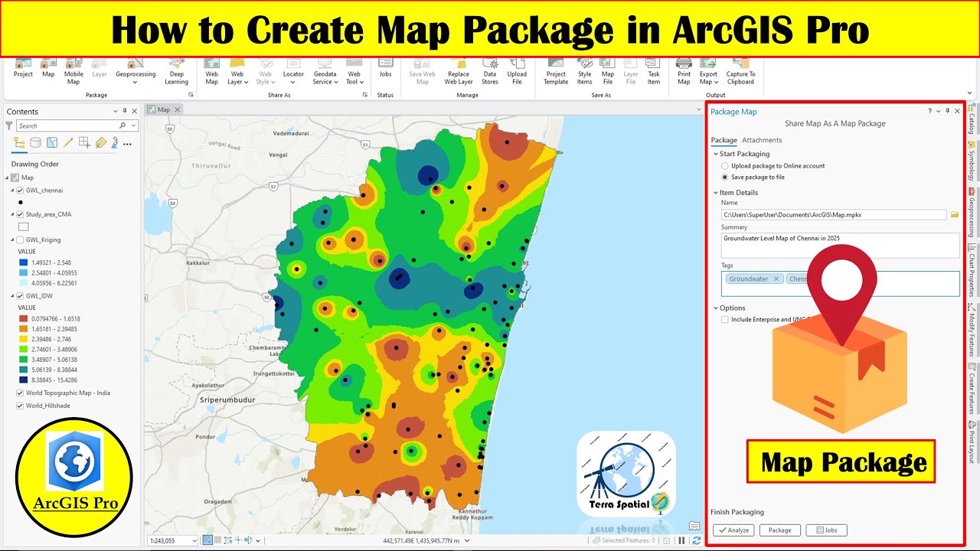Click the Project package button in ribbon
This screenshot has width=980, height=551.
coord(23,69)
